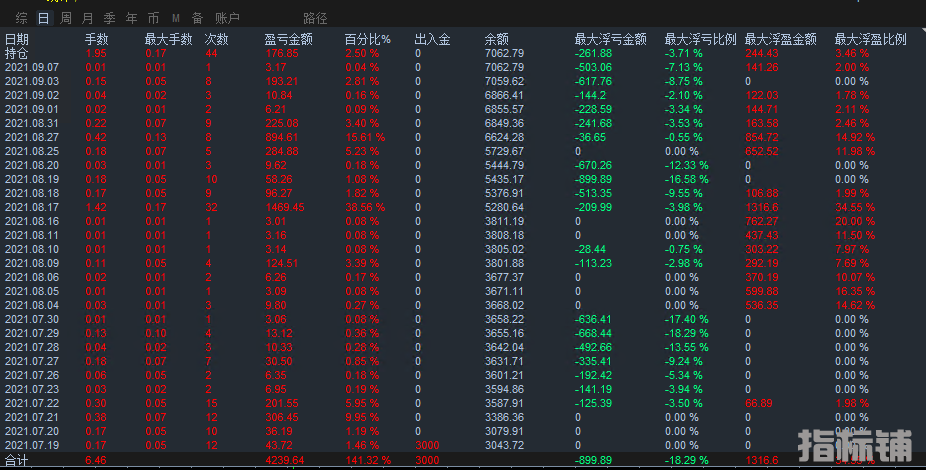
Task: Click the 合计 total row label
Action: [17, 461]
